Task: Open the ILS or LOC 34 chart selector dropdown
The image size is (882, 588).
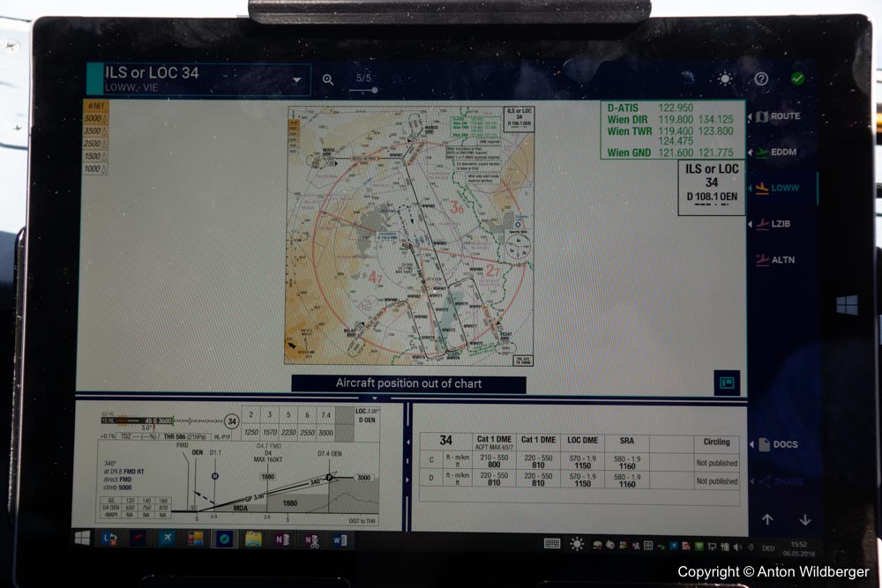Action: click(x=198, y=79)
